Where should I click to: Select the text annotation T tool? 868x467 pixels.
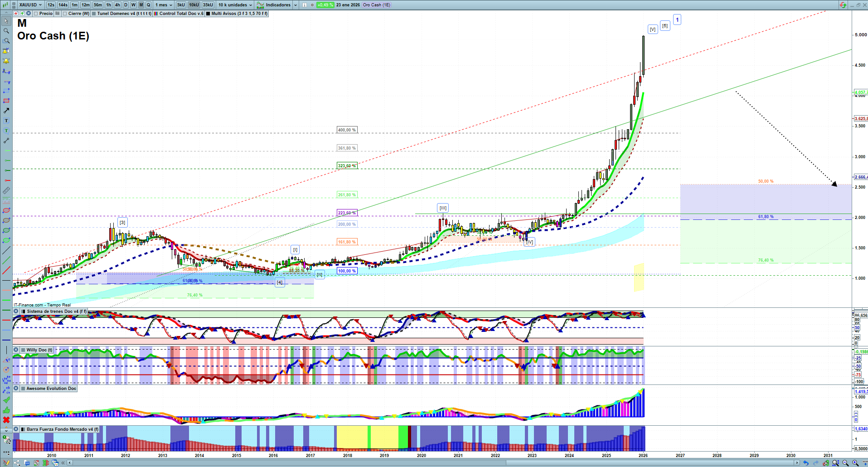6,121
